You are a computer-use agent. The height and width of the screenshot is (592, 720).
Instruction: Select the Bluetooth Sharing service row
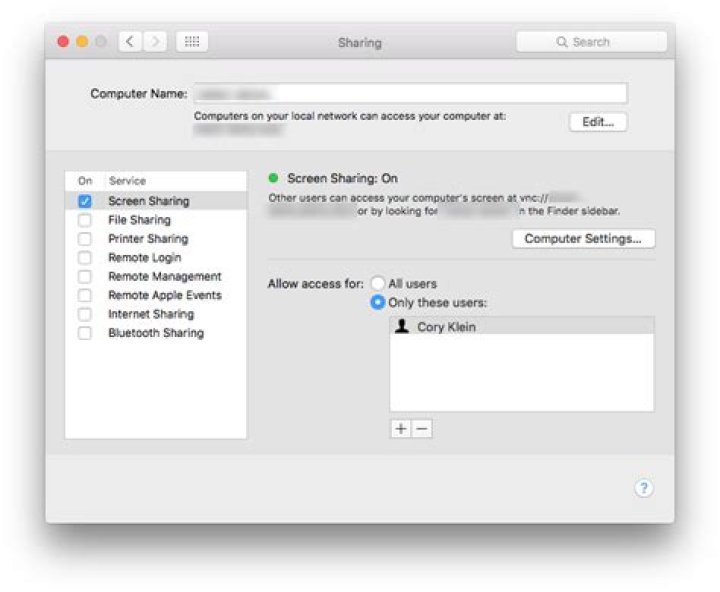tap(156, 333)
